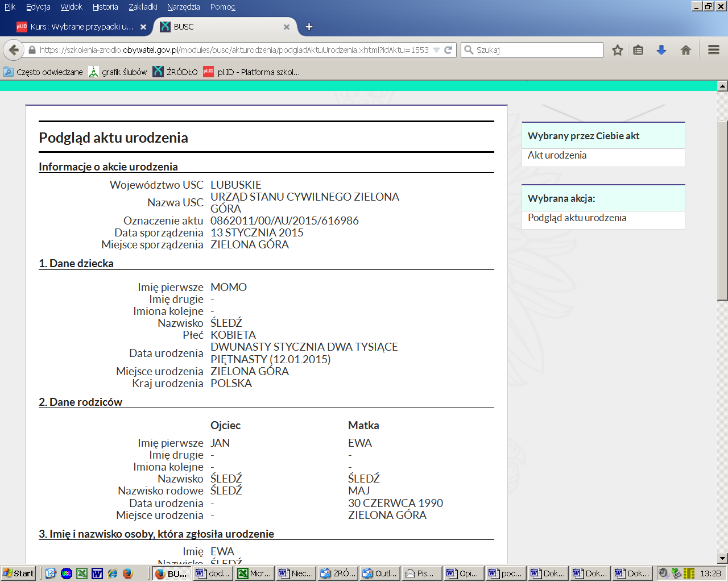Close the BUSC tab

click(287, 27)
